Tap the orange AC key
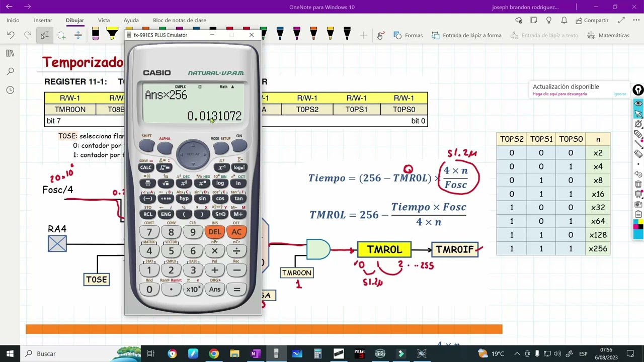Image resolution: width=644 pixels, height=362 pixels. point(236,232)
